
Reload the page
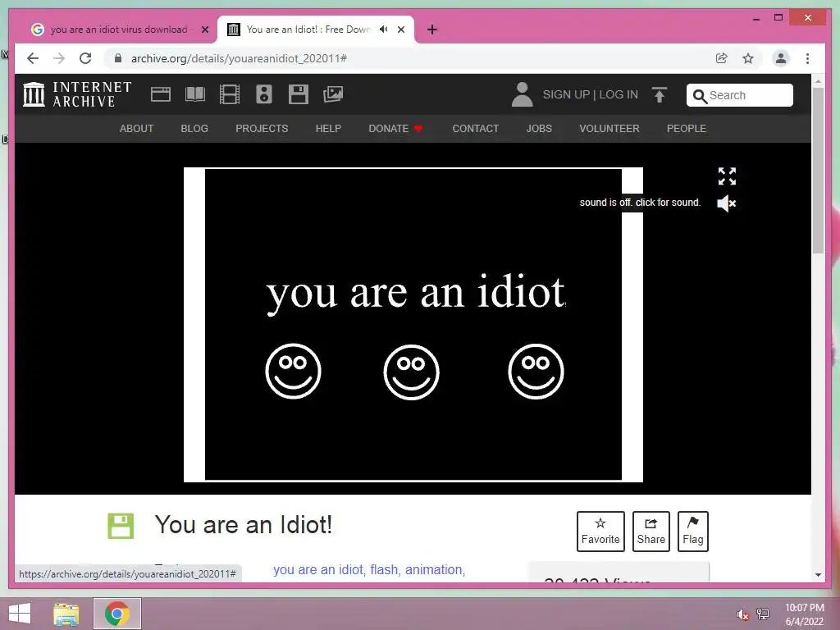click(85, 58)
